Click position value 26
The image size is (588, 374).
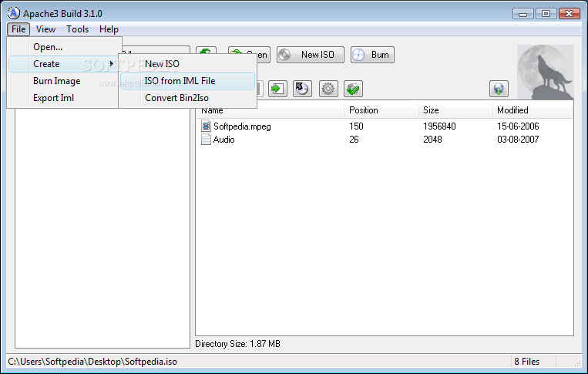[354, 140]
